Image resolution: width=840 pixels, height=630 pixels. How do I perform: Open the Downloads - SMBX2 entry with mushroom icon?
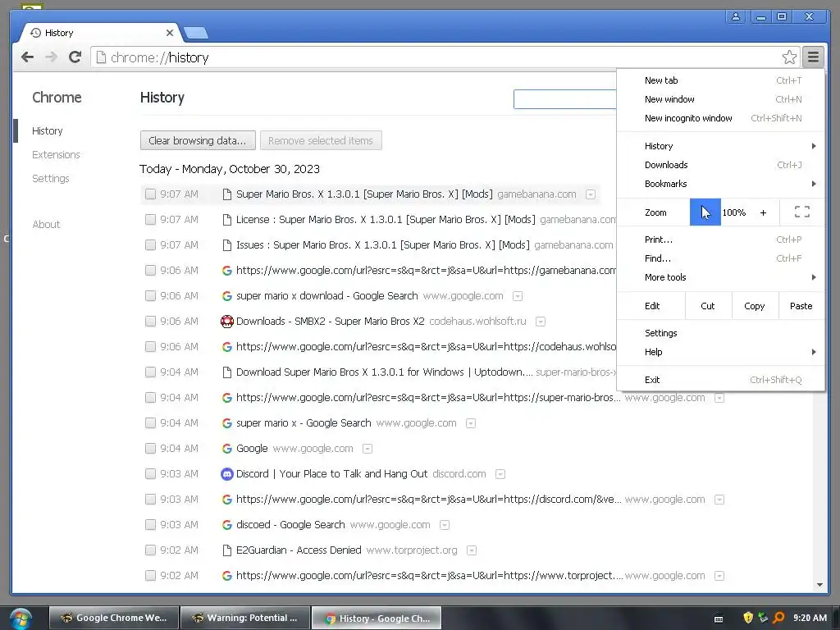point(227,322)
